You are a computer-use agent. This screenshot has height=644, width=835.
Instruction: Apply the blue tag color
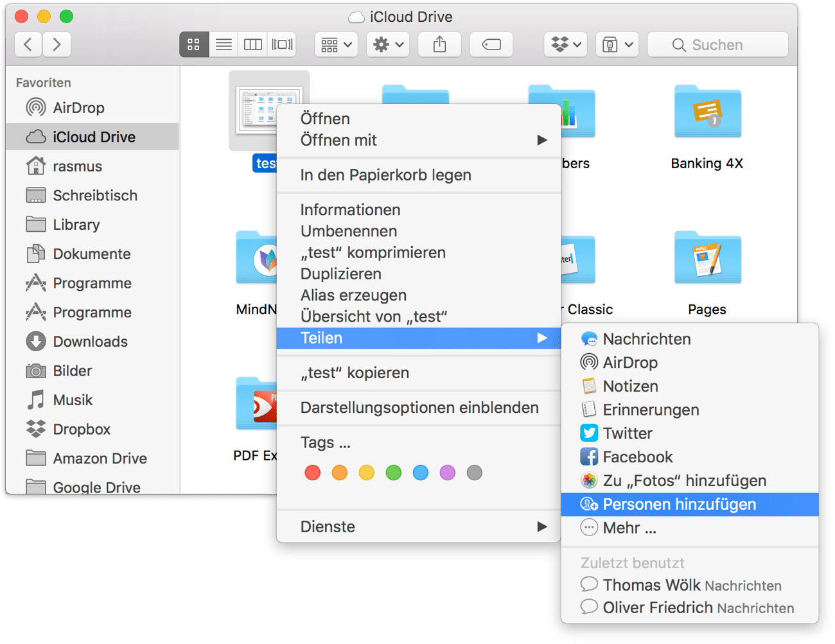421,473
